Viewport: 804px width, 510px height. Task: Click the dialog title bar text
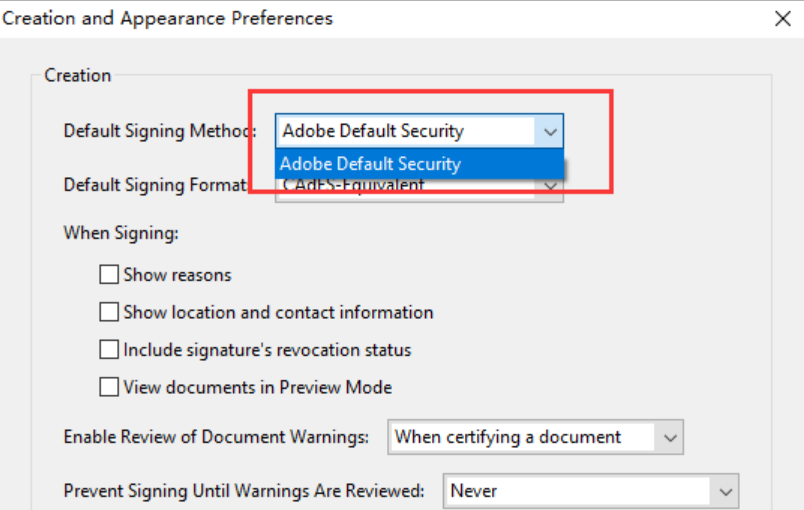[x=167, y=18]
